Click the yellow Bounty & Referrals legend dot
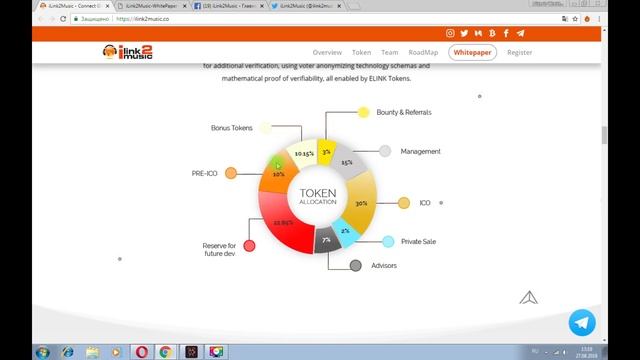640x360 pixels. click(x=363, y=112)
